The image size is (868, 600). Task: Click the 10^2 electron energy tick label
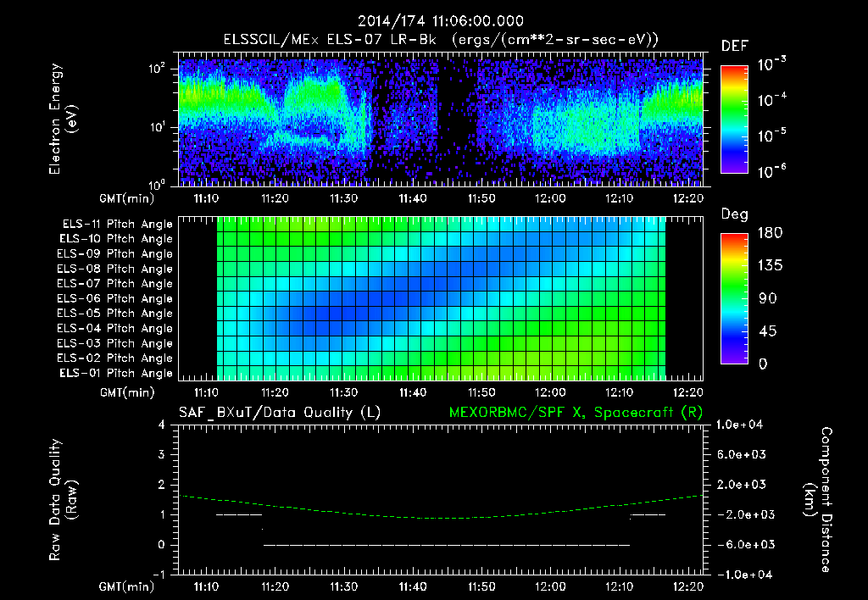tap(158, 69)
